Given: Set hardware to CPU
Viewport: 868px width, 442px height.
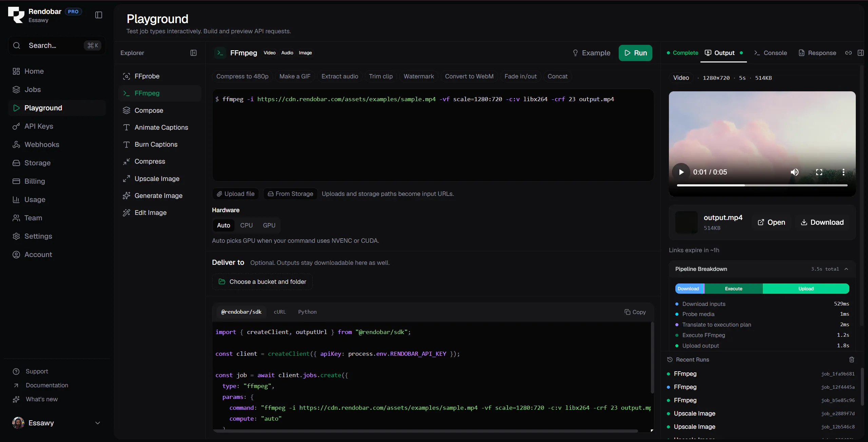Looking at the screenshot, I should coord(247,225).
